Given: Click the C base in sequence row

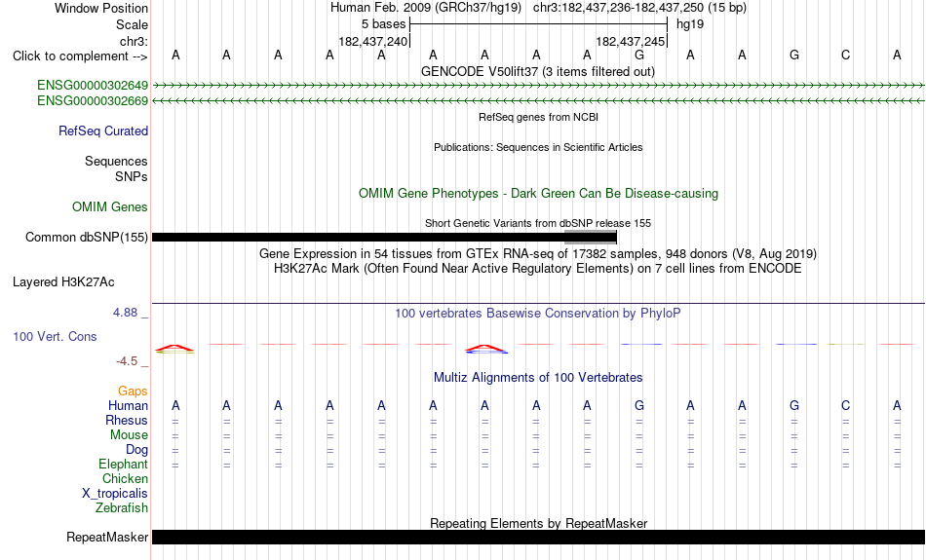Looking at the screenshot, I should pyautogui.click(x=846, y=56).
